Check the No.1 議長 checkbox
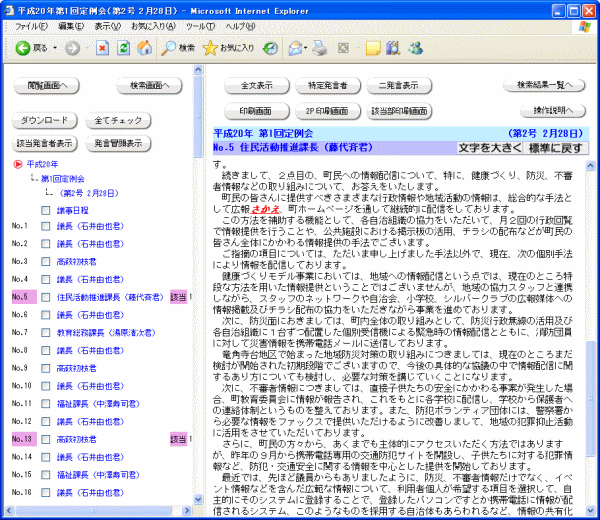Screen dimensions: 600x520 point(46,226)
